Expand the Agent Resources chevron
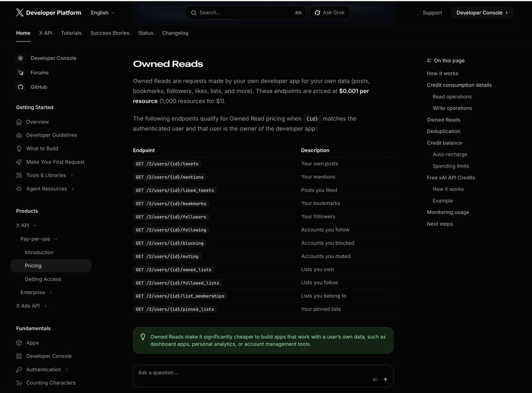Viewport: 532px width, 393px height. coord(73,189)
